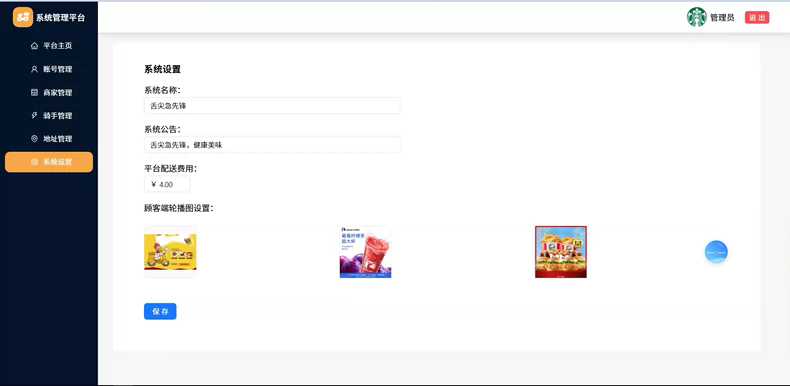Click the gear icon beside 系统设置
The height and width of the screenshot is (386, 790).
coord(34,162)
